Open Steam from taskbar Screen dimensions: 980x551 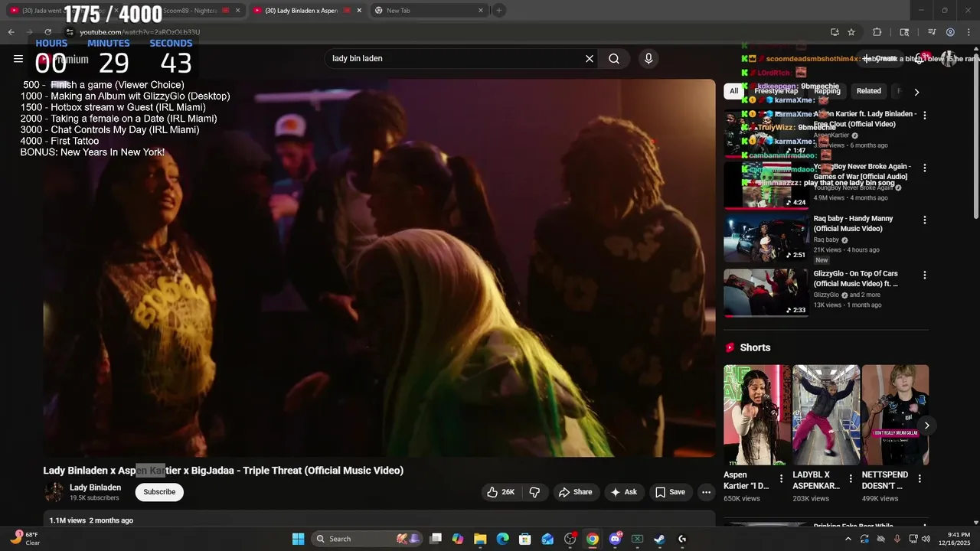coord(659,539)
